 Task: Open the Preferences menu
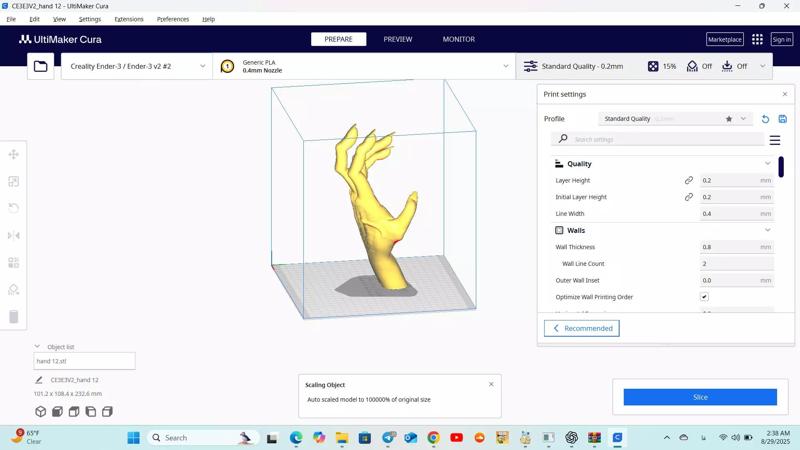(x=173, y=19)
